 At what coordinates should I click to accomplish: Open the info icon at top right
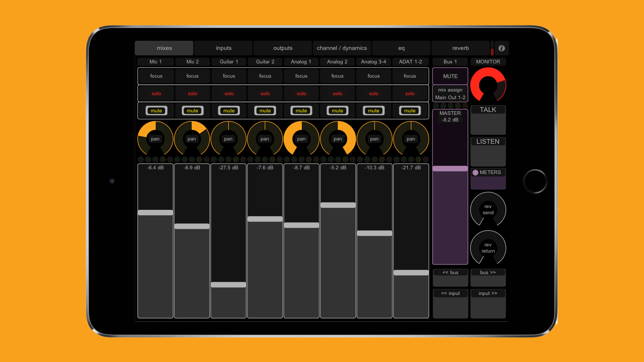tap(502, 48)
